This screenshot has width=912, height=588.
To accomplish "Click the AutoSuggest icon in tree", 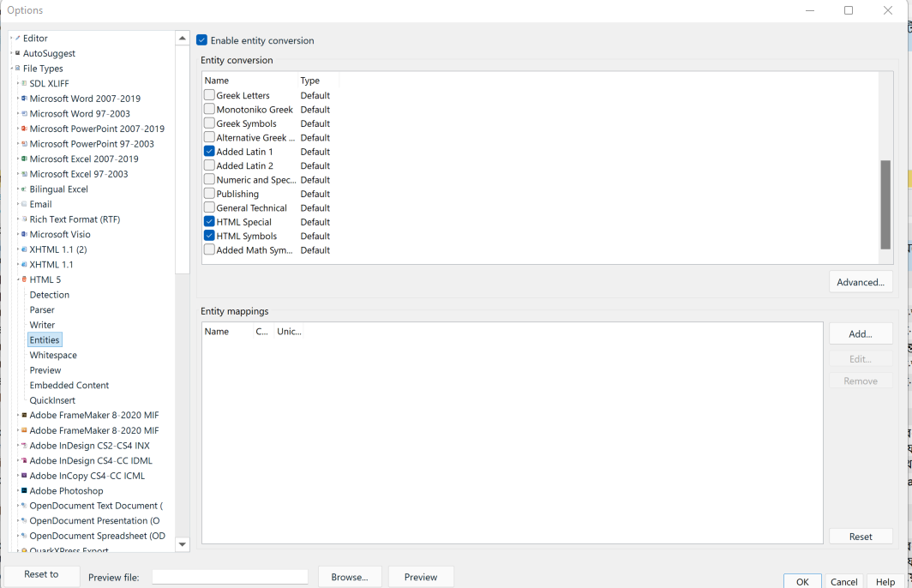I will [x=17, y=53].
